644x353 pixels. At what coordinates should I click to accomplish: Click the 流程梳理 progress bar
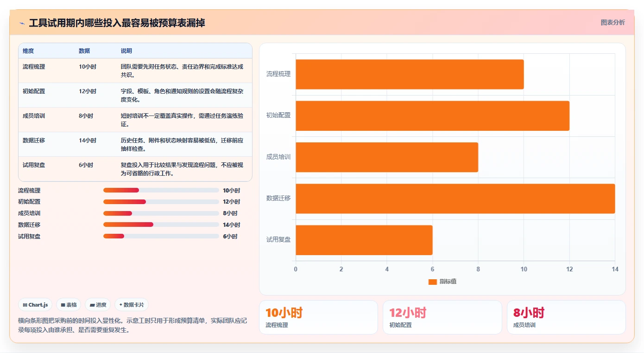click(x=161, y=190)
